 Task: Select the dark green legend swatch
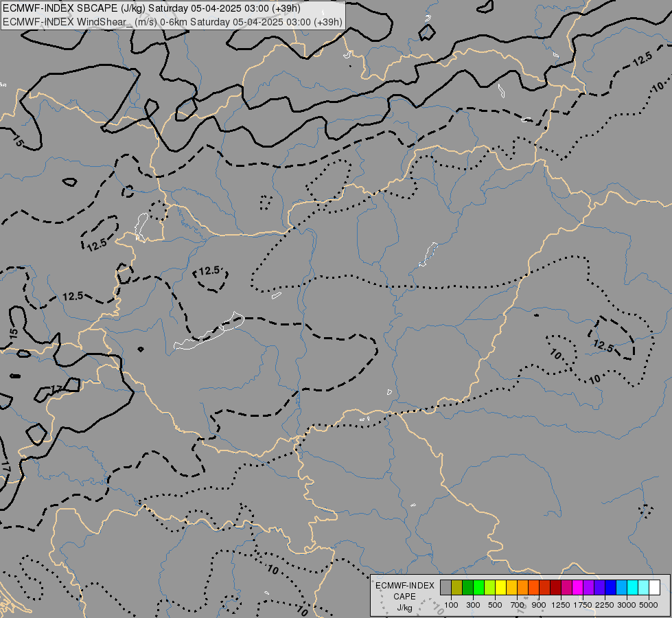[467, 588]
